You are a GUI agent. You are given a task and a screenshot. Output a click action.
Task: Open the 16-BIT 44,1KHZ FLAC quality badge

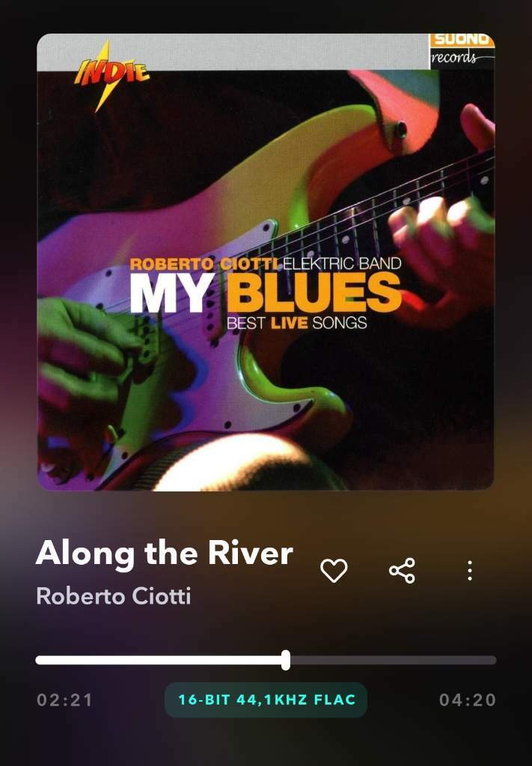[266, 699]
